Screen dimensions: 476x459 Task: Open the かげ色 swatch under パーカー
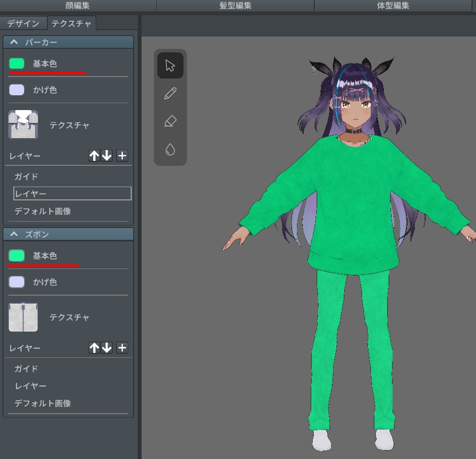pyautogui.click(x=16, y=90)
